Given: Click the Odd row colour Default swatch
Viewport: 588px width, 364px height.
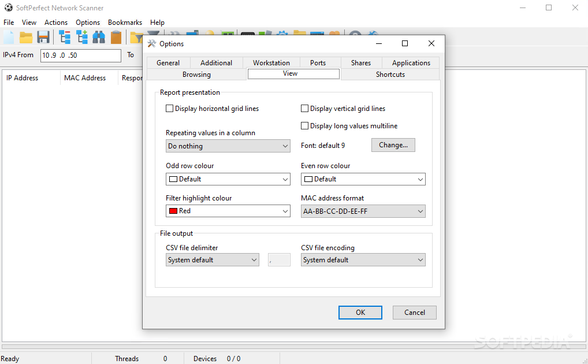Looking at the screenshot, I should coord(173,179).
